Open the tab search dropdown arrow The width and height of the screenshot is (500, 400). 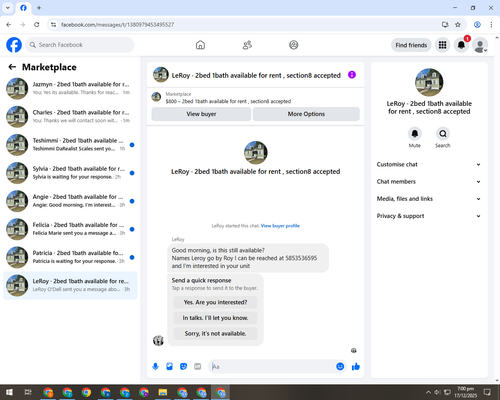click(x=8, y=8)
